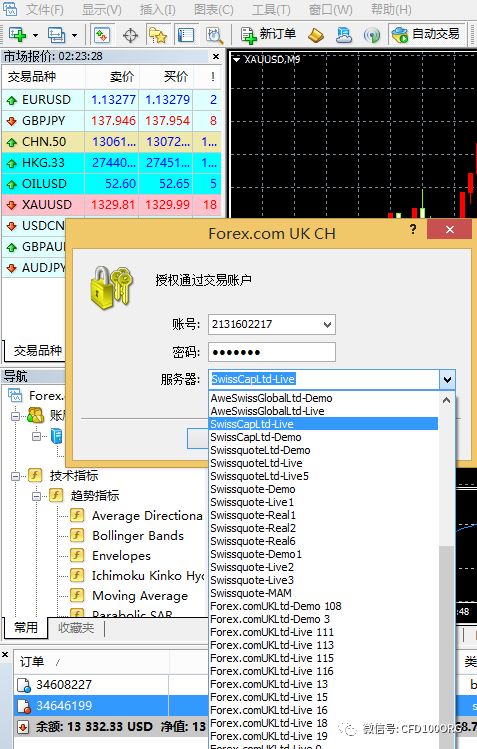Click the 卖价 column header
This screenshot has width=477, height=749.
(x=112, y=77)
